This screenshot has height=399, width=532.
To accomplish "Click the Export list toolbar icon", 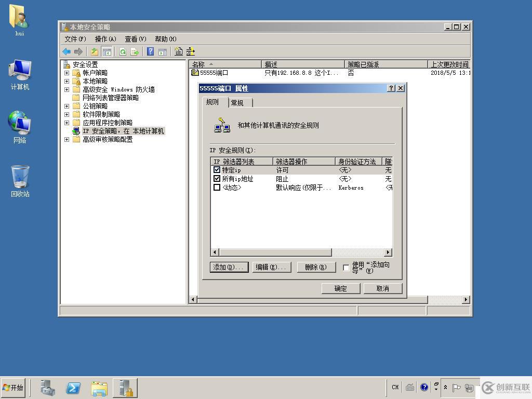I will (135, 51).
